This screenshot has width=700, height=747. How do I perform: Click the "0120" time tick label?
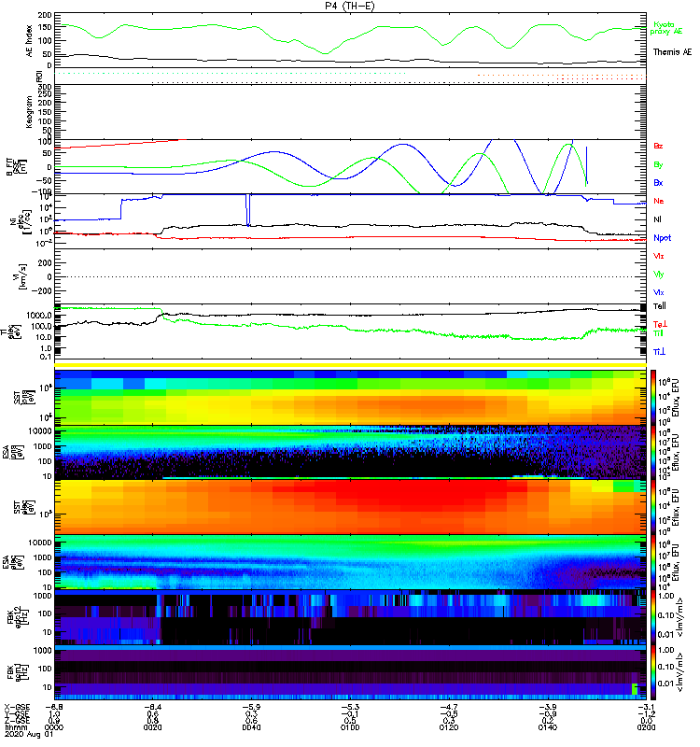pos(449,727)
